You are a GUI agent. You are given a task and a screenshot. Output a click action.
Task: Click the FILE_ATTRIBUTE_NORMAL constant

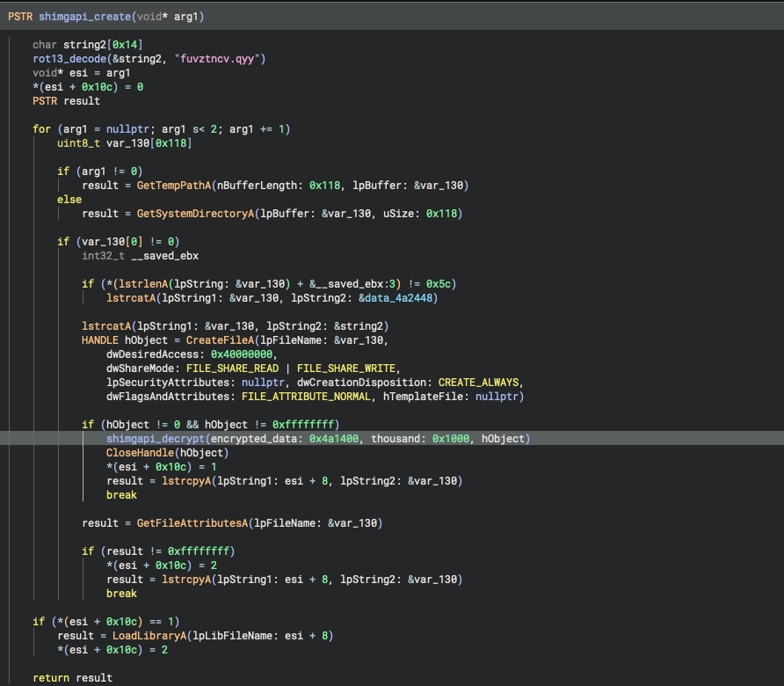tap(307, 397)
